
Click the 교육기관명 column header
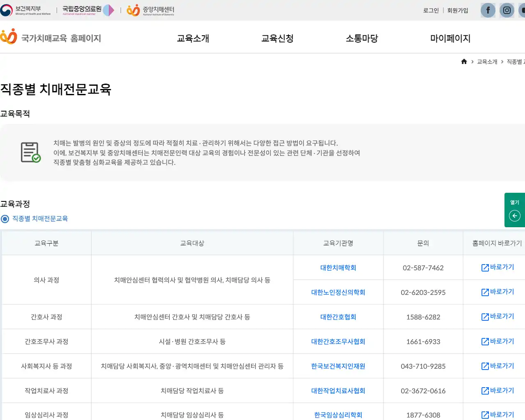click(338, 243)
